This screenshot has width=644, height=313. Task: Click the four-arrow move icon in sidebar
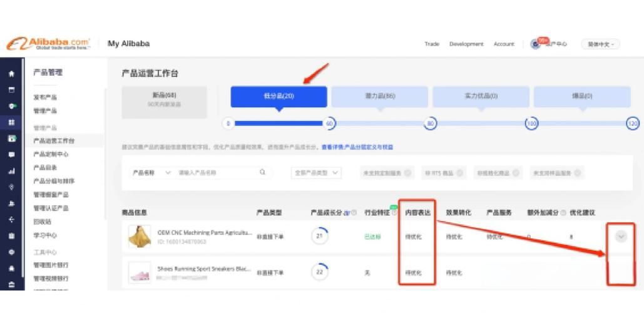[x=11, y=220]
